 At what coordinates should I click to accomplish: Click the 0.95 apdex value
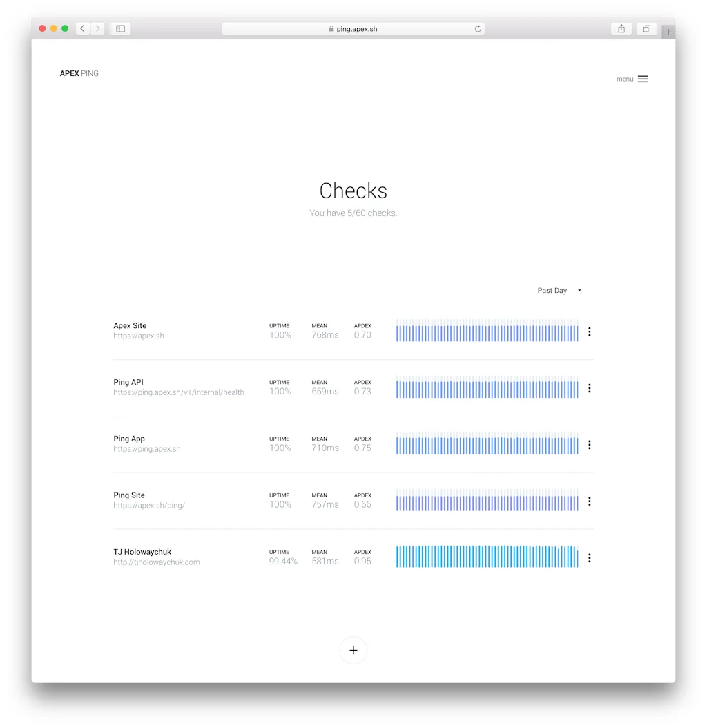[x=362, y=562]
